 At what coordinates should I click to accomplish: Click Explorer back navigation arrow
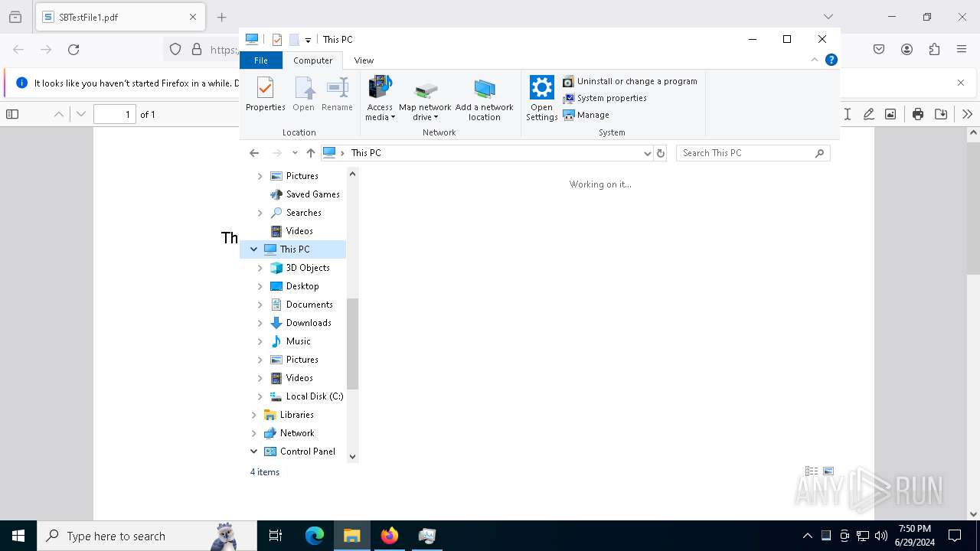click(254, 153)
